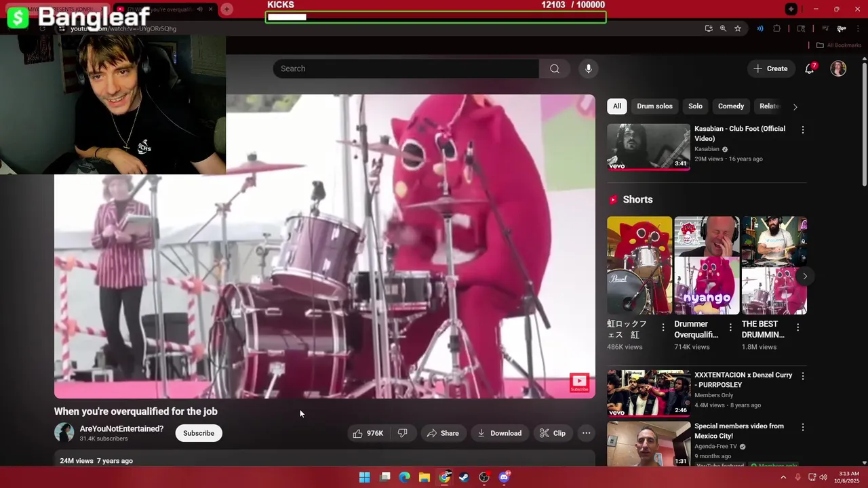The height and width of the screenshot is (488, 868).
Task: Open Kasabian Club Foot video thumbnail
Action: pos(648,146)
